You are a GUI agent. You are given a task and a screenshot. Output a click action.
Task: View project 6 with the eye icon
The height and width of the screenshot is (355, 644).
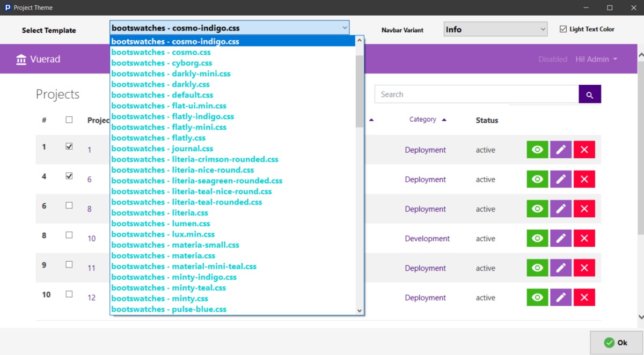point(538,179)
